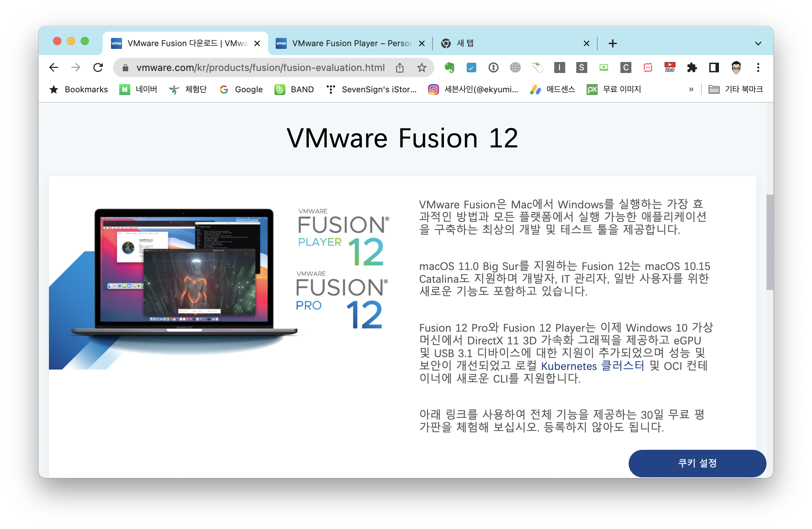Expand the tab search chevron
This screenshot has height=529, width=812.
point(758,43)
